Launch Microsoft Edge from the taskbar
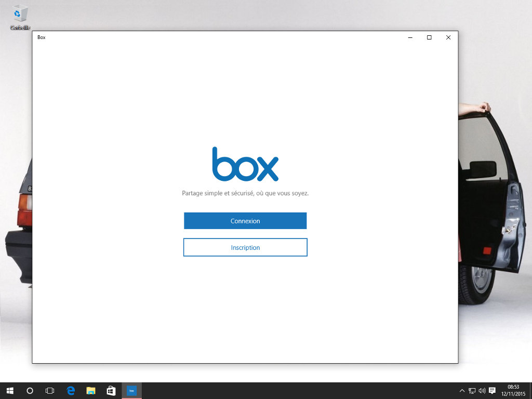Image resolution: width=532 pixels, height=399 pixels. (71, 391)
